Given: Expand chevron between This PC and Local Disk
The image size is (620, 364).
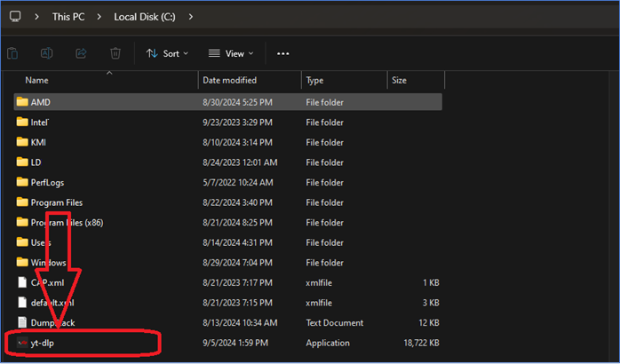Looking at the screenshot, I should [99, 17].
